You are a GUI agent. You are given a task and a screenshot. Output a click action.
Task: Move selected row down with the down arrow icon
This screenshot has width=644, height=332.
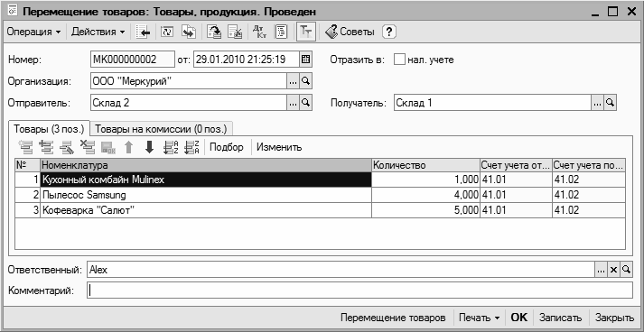(x=150, y=147)
